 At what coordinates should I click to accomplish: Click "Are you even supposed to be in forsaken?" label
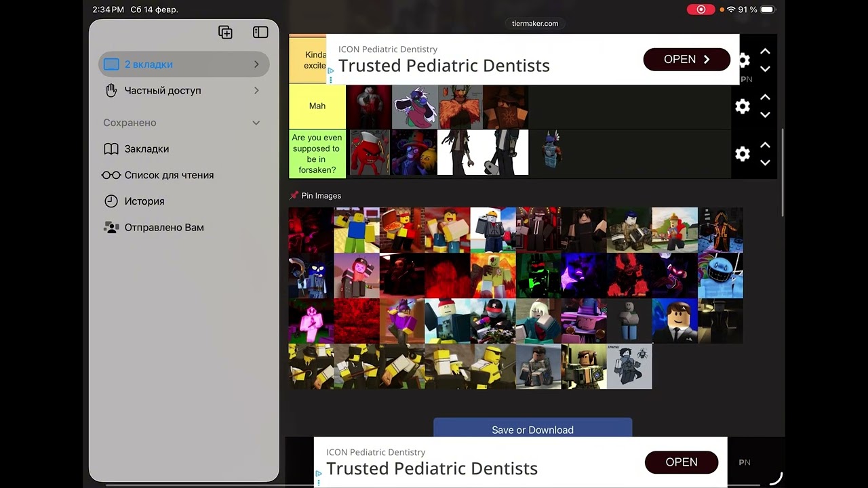click(317, 154)
